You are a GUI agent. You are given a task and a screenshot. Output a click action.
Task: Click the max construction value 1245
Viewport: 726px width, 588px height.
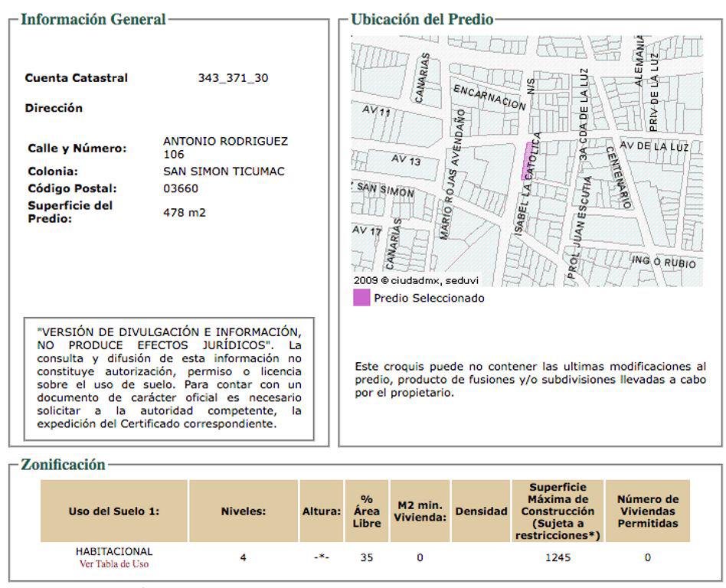coord(558,557)
